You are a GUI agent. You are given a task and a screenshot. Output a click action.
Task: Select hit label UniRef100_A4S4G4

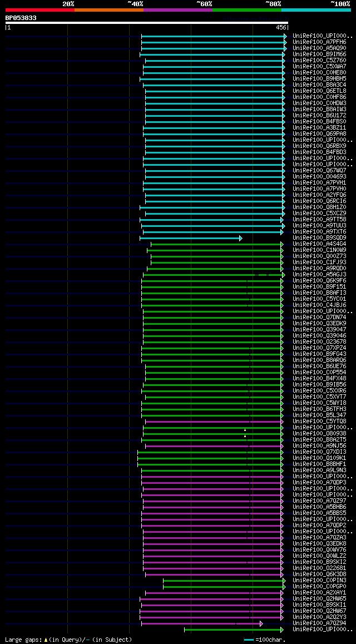319,244
